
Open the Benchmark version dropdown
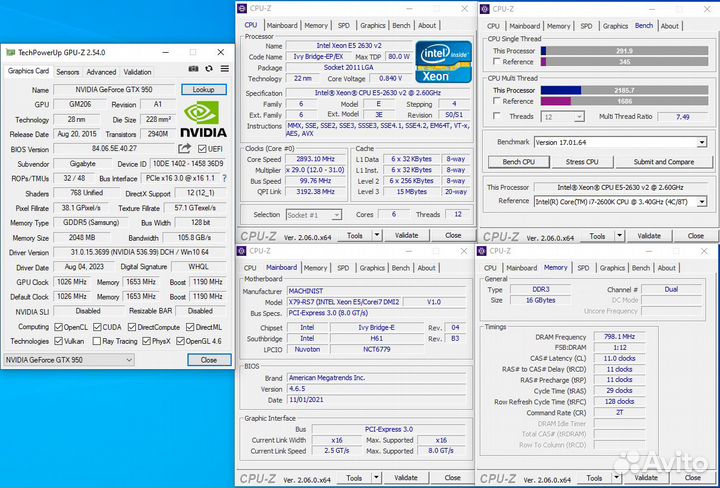(620, 142)
